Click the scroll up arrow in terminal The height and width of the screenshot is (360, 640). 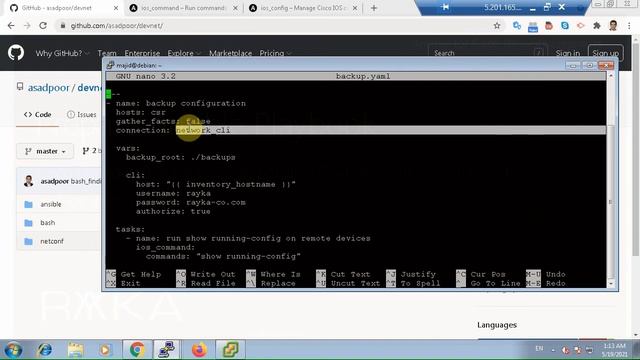(611, 76)
